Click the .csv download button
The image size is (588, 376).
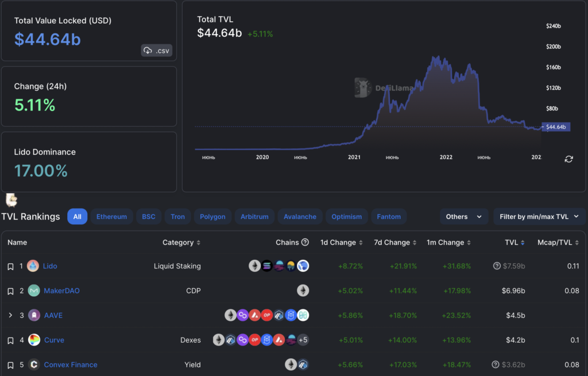[156, 51]
